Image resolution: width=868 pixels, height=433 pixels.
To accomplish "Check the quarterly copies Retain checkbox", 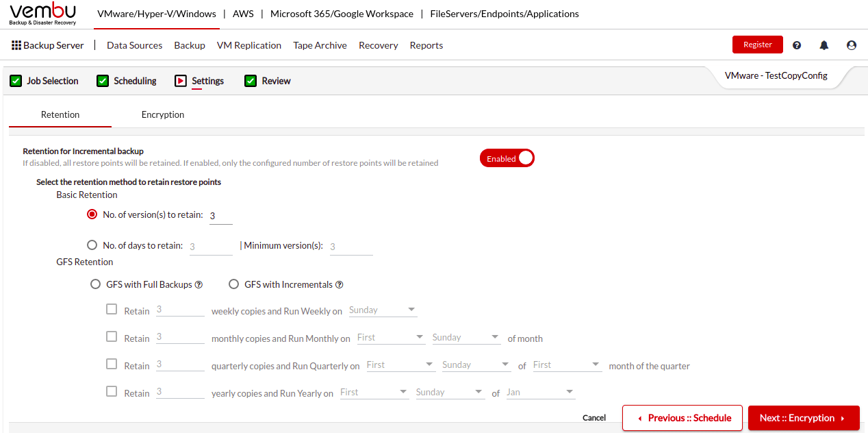I will (112, 364).
